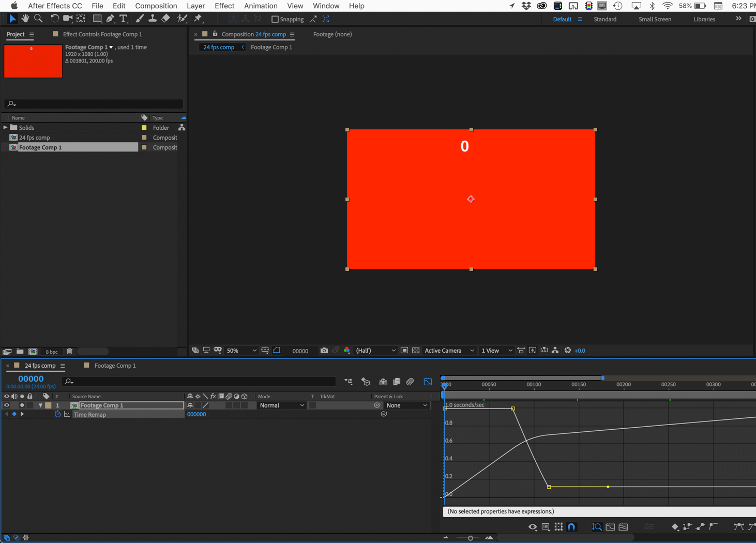Toggle the Graph Editor button
This screenshot has height=543, width=756.
[428, 382]
